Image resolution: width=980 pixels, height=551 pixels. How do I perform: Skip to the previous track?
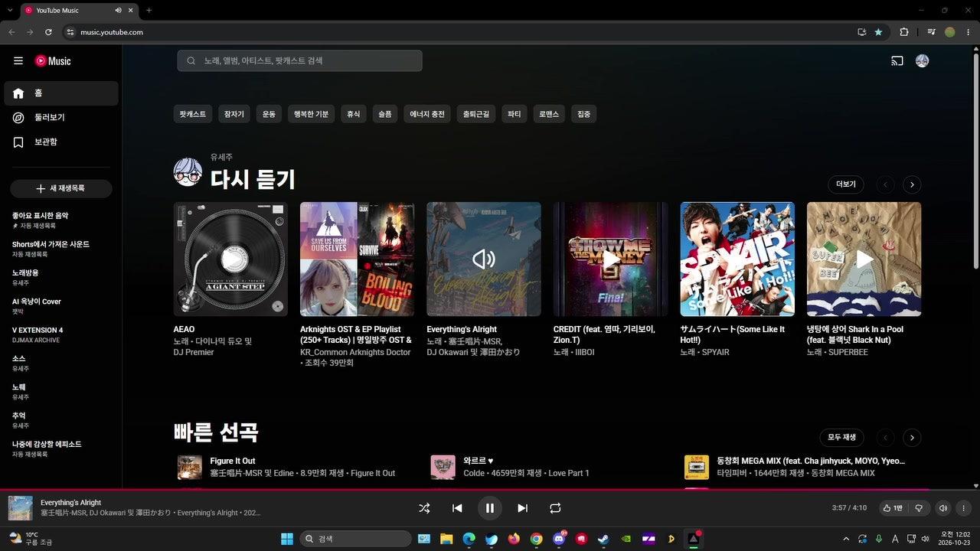pos(457,508)
